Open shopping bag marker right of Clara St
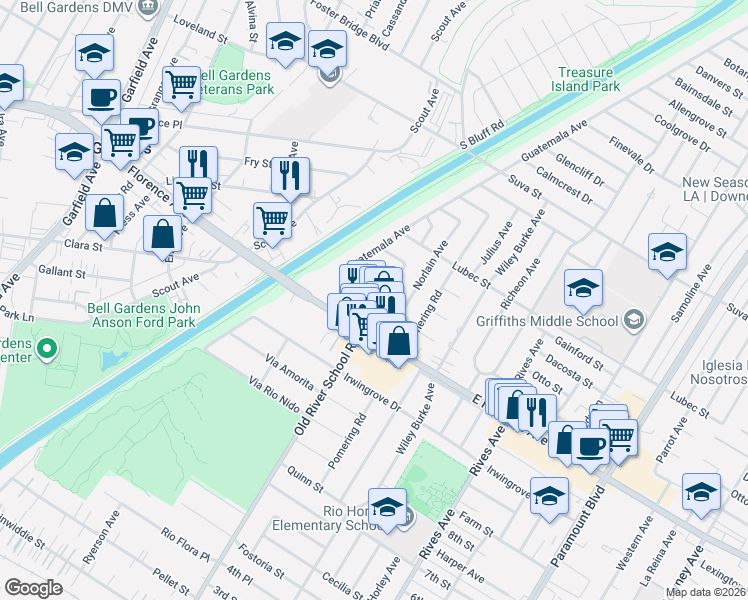The width and height of the screenshot is (748, 600). point(163,235)
